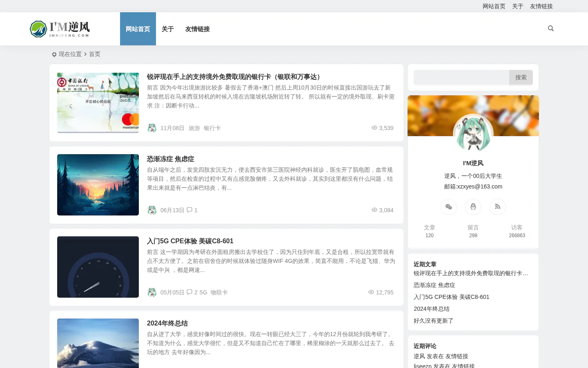Open the speedometer post thumbnail
The height and width of the screenshot is (368, 588).
pyautogui.click(x=98, y=267)
